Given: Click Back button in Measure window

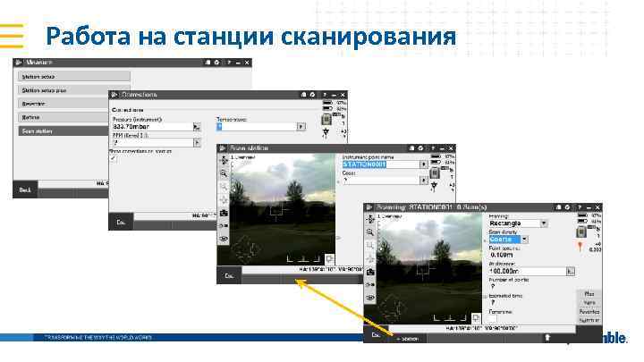Looking at the screenshot, I should [25, 190].
